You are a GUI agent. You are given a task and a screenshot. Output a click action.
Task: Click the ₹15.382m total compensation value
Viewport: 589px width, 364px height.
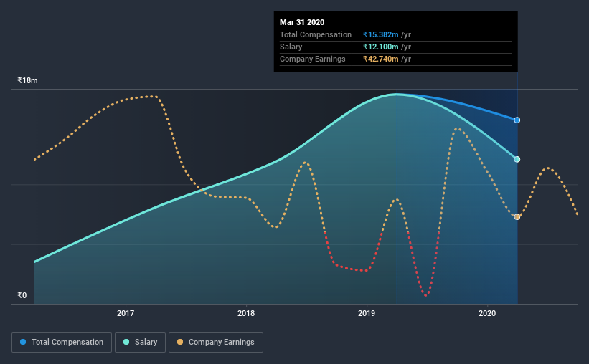[x=380, y=34]
